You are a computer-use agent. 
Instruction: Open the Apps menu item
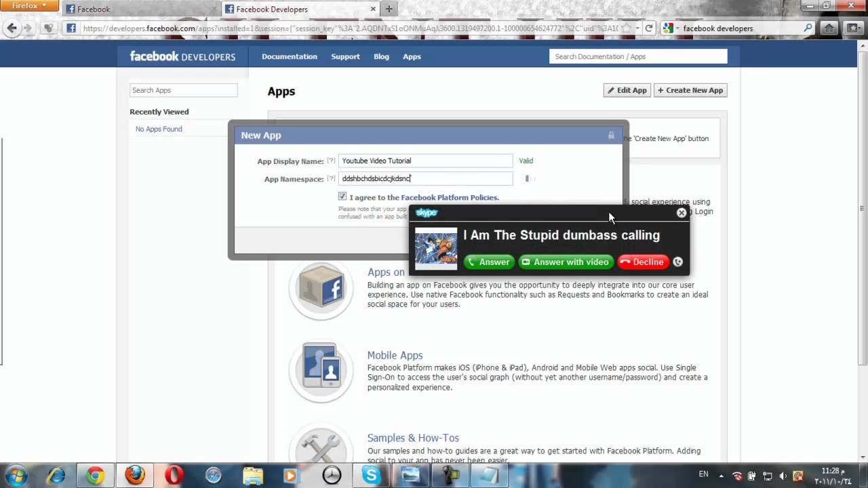412,57
